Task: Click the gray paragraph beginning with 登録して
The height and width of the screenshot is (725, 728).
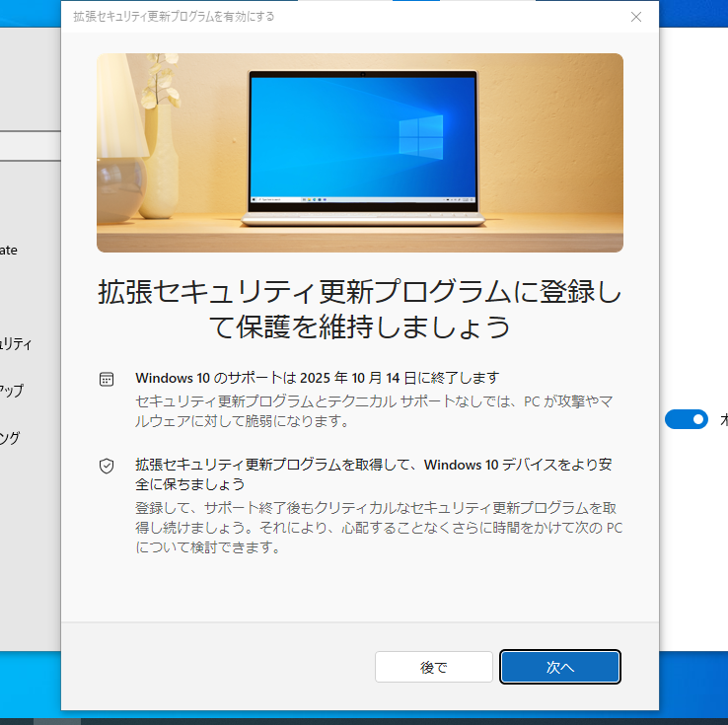Action: coord(378,527)
